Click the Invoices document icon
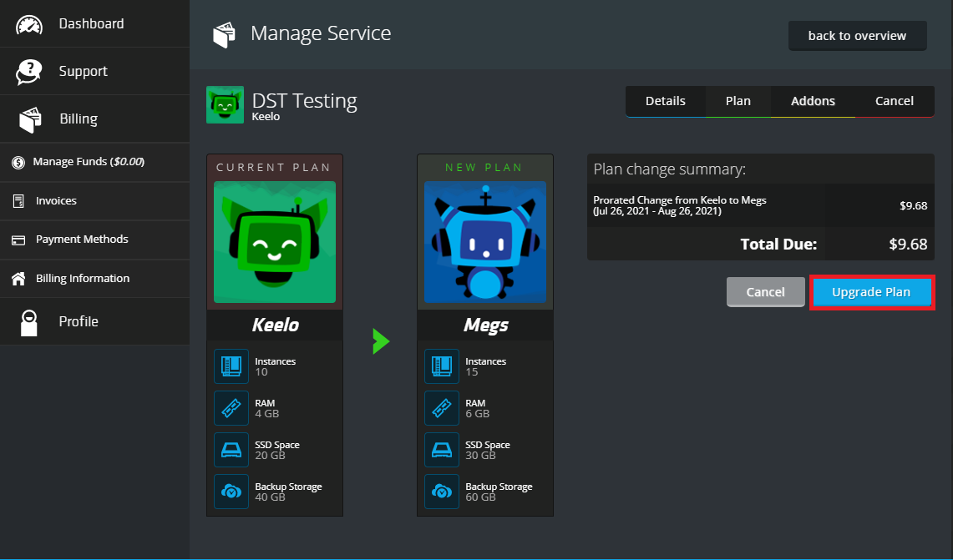Screen dimensions: 953x560 (x=18, y=201)
